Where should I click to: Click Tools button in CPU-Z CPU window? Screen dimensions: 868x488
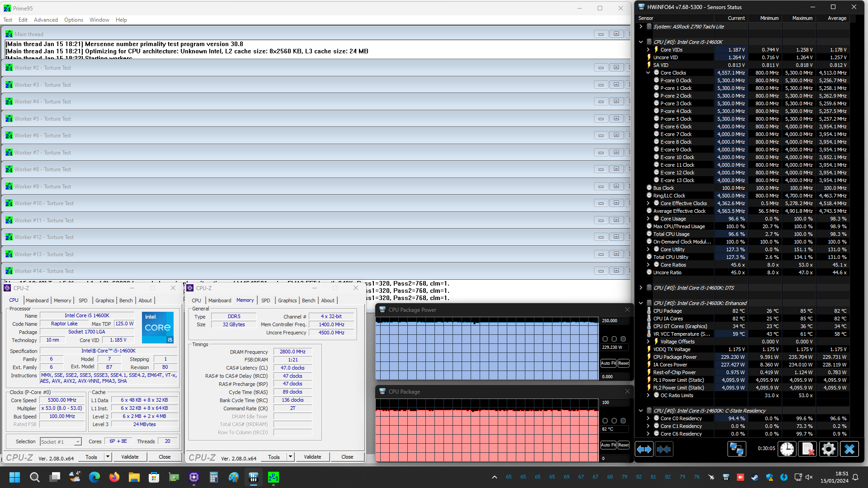point(91,457)
